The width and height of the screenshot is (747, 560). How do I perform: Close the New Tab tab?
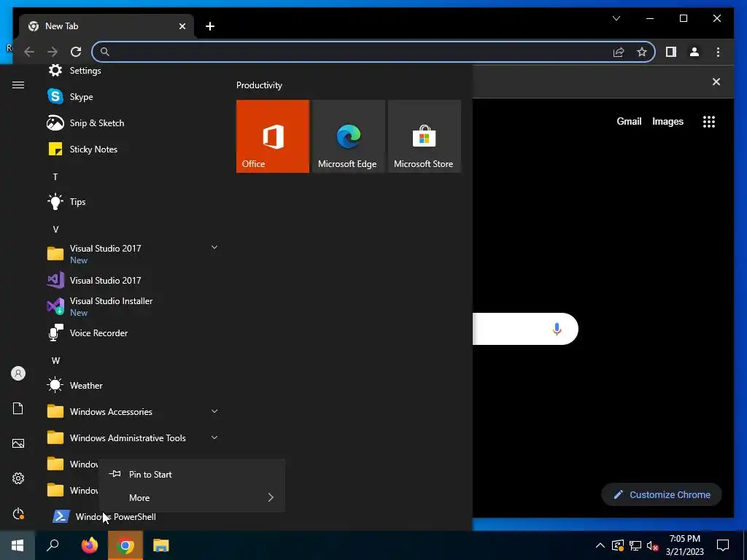click(182, 26)
